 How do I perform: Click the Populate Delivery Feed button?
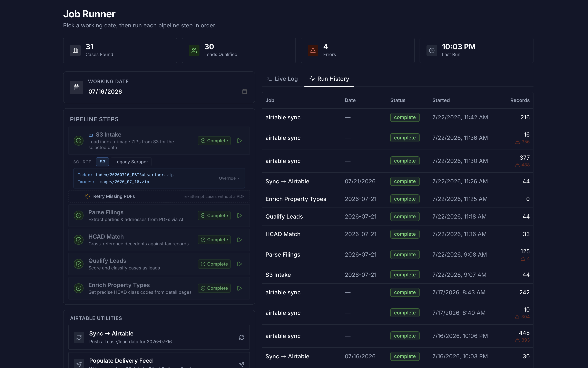click(159, 361)
